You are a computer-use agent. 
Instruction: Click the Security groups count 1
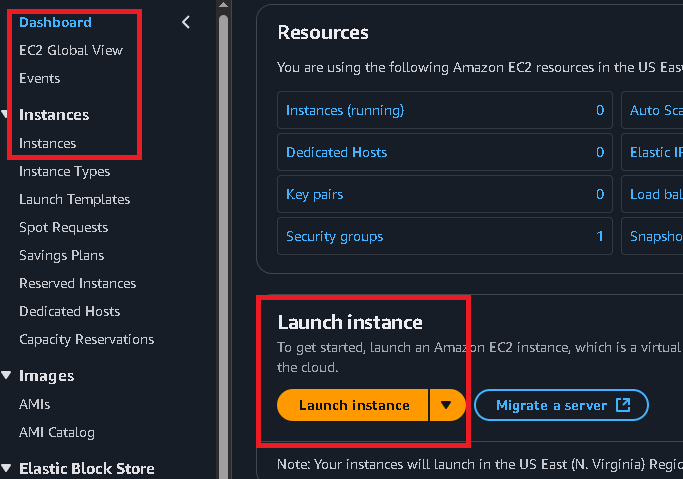click(600, 236)
